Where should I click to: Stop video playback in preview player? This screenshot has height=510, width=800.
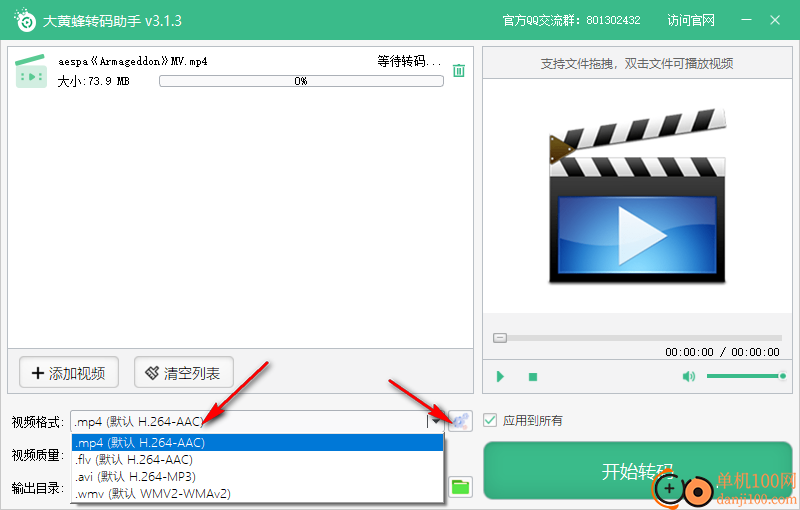(x=533, y=377)
